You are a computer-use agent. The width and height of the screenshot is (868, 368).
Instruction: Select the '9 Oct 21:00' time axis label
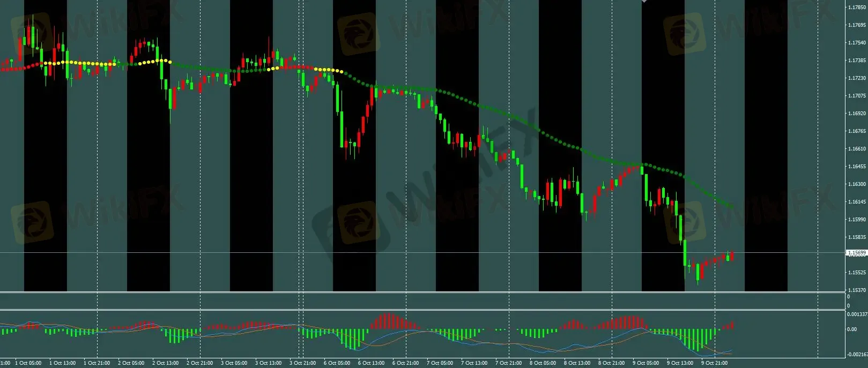tap(715, 363)
